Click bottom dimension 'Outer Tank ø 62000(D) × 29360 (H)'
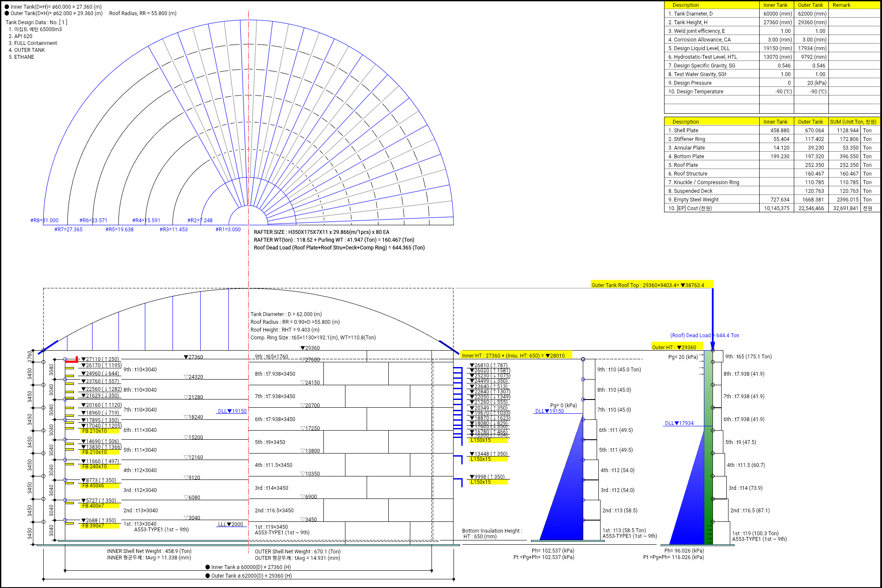This screenshot has width=882, height=588. pyautogui.click(x=249, y=576)
